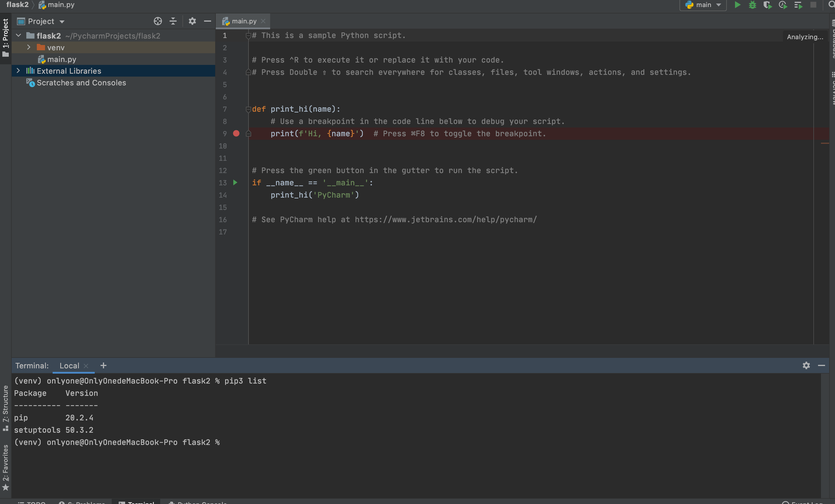The image size is (835, 504).
Task: Click the Locate/Select Opened File target icon
Action: point(158,21)
